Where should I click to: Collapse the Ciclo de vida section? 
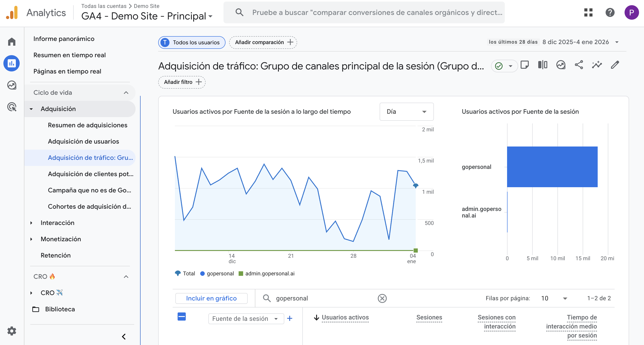click(x=126, y=92)
